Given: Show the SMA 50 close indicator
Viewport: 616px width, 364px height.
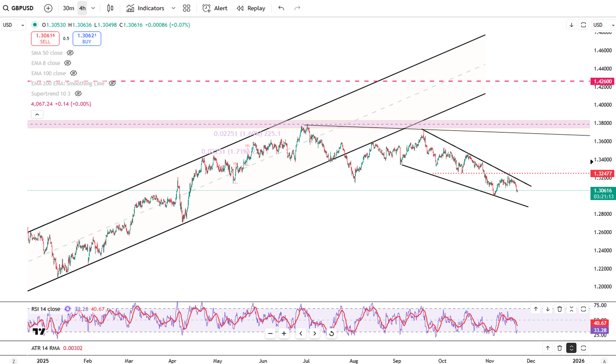Looking at the screenshot, I should tap(70, 53).
